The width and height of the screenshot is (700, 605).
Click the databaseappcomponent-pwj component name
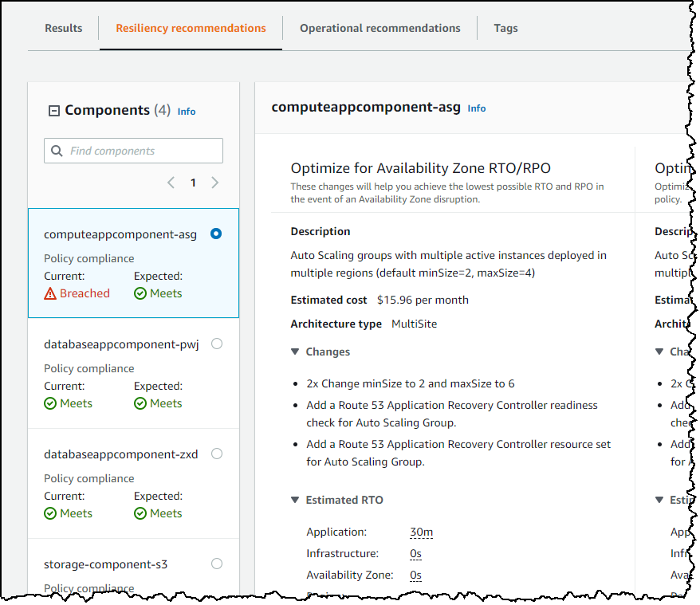[x=121, y=344]
